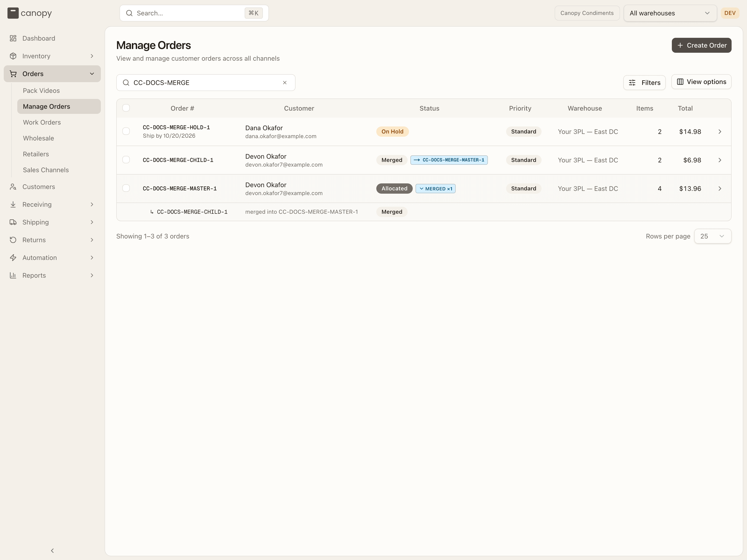The width and height of the screenshot is (747, 560).
Task: Click the CC-DOCS-MERGE-MASTER-1 link badge
Action: click(x=449, y=160)
